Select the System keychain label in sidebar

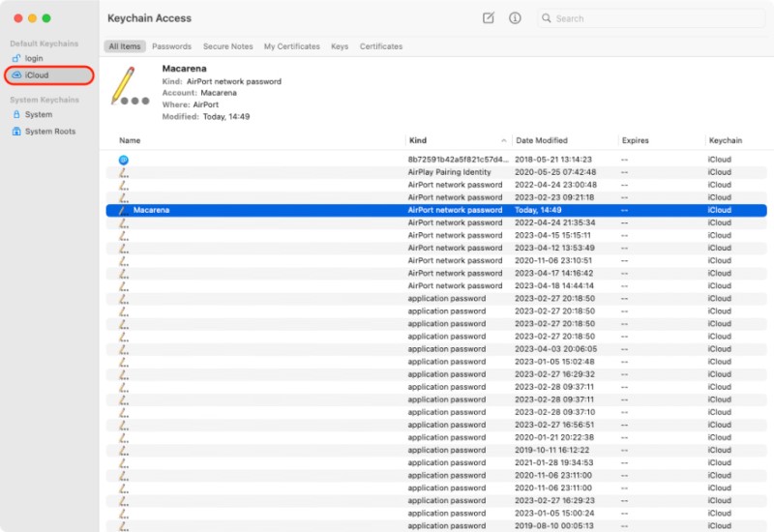(x=39, y=114)
